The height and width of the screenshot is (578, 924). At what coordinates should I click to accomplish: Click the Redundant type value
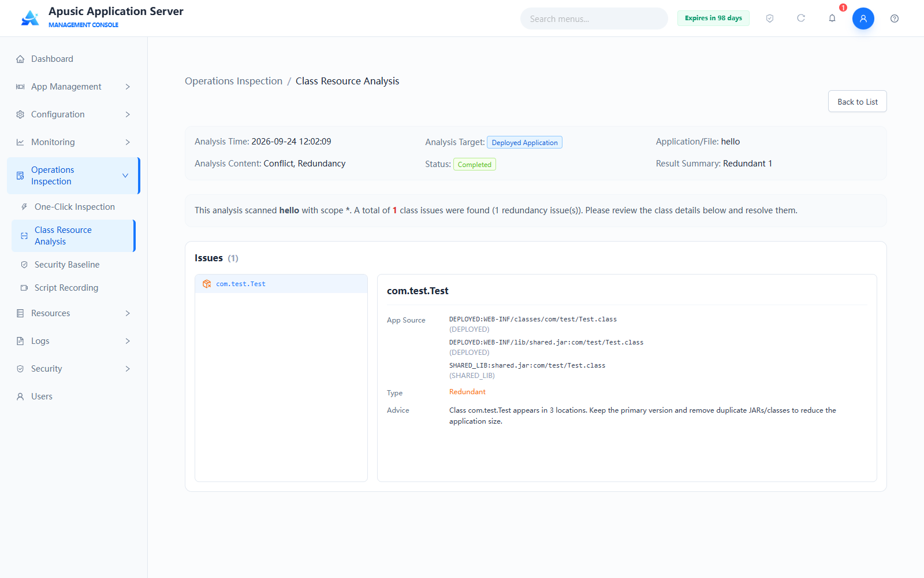[x=467, y=392]
